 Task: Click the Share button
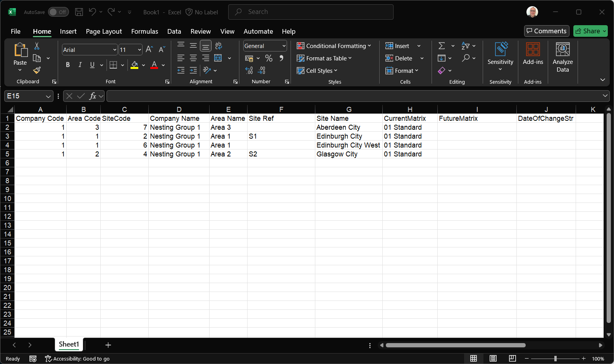[590, 31]
